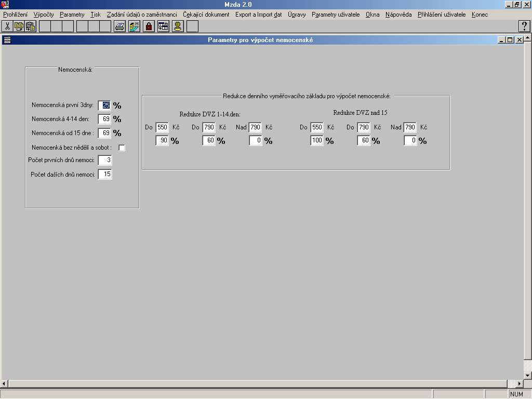
Task: Click the Mzda application icon in title bar
Action: coord(5,4)
